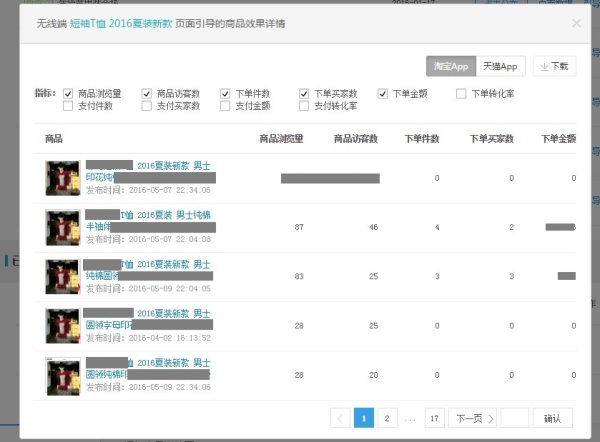Check the 支付金额 checkbox
The height and width of the screenshot is (442, 600).
click(x=225, y=105)
